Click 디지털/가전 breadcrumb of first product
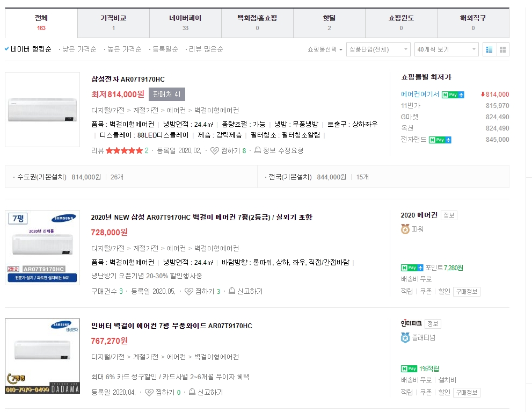The height and width of the screenshot is (412, 532). (108, 110)
